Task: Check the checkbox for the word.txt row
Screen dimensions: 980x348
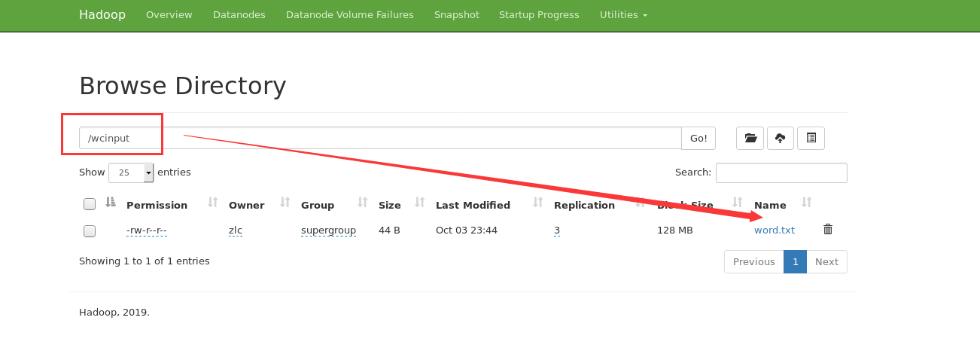Action: [90, 231]
